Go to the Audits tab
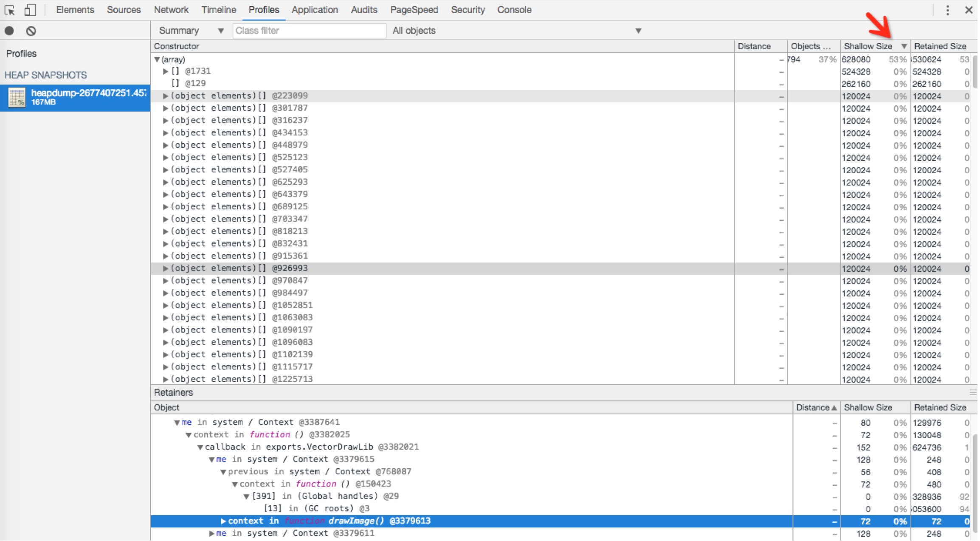The width and height of the screenshot is (980, 541). [x=364, y=10]
